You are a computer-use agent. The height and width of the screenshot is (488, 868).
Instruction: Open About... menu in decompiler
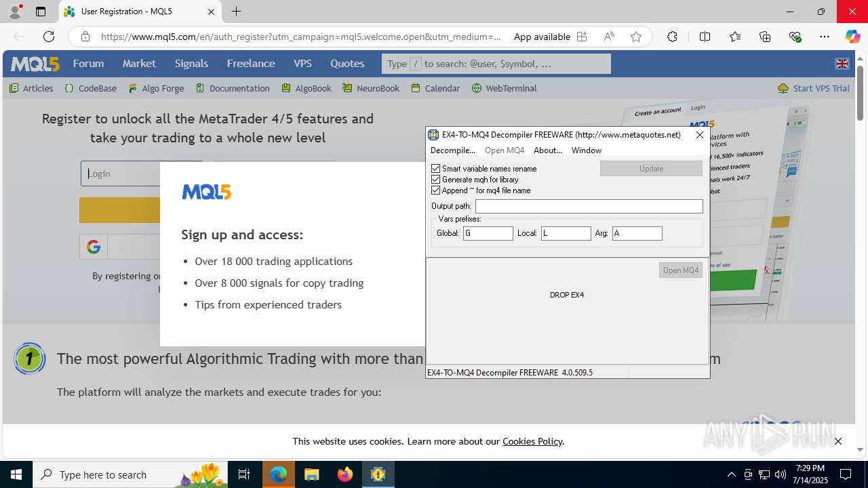click(548, 150)
